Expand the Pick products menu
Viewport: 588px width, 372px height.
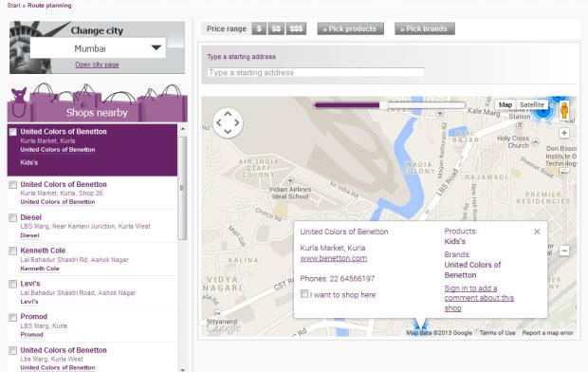350,28
